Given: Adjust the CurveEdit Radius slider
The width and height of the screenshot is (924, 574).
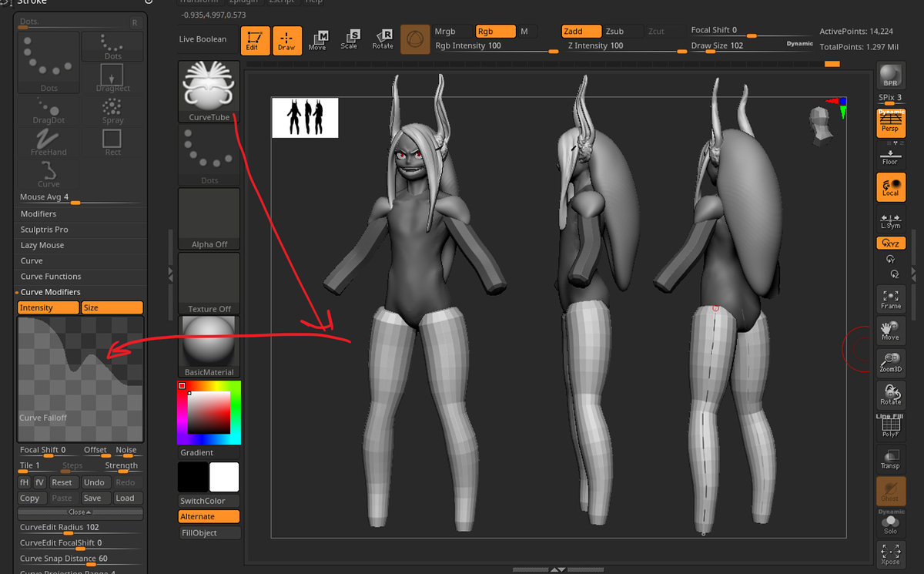Looking at the screenshot, I should [x=80, y=528].
